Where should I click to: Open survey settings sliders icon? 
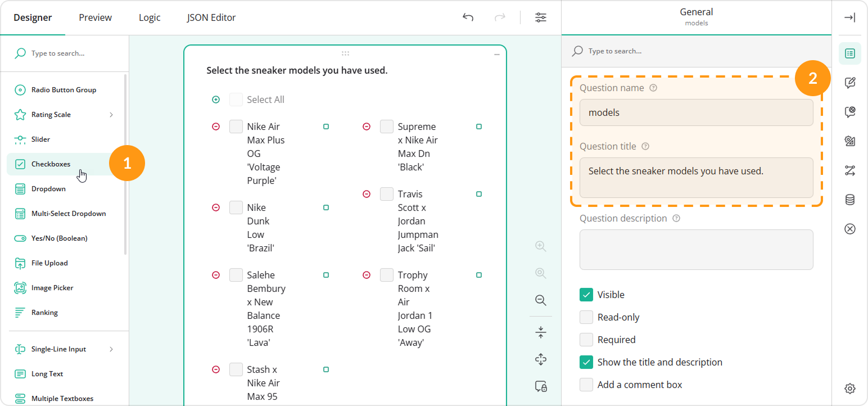pos(541,17)
